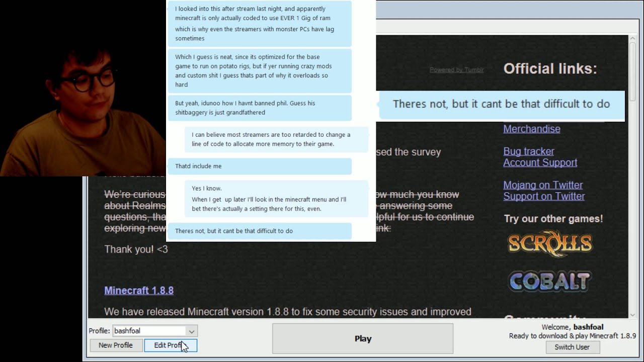Click the vertical scrollbar thumb
The height and width of the screenshot is (362, 644).
pos(632,70)
